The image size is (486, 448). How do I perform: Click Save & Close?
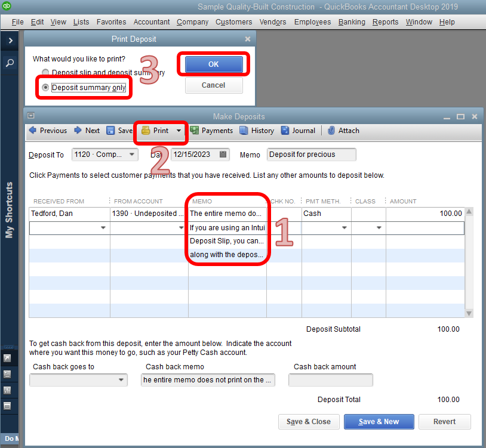click(x=309, y=422)
